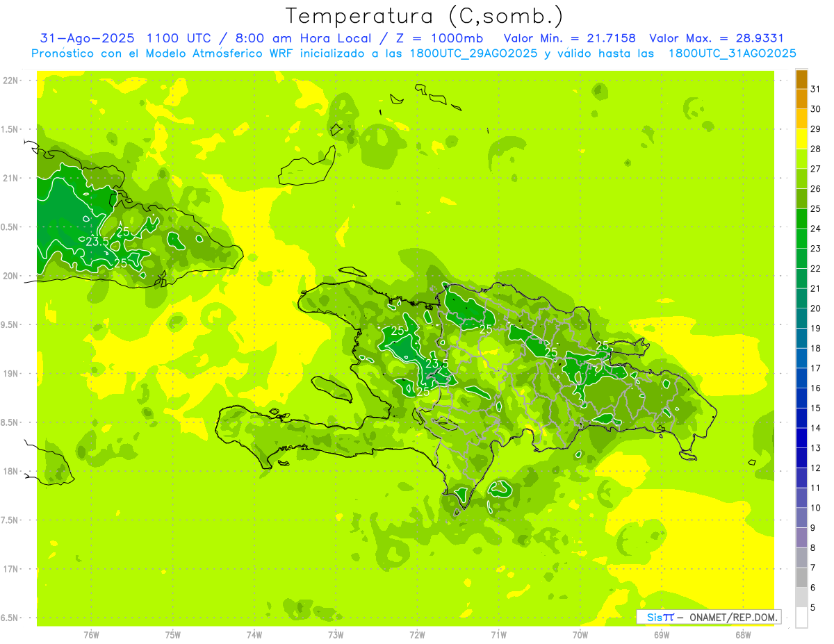Click the deep blue 13–14 legend band
834x644 pixels.
pos(801,438)
